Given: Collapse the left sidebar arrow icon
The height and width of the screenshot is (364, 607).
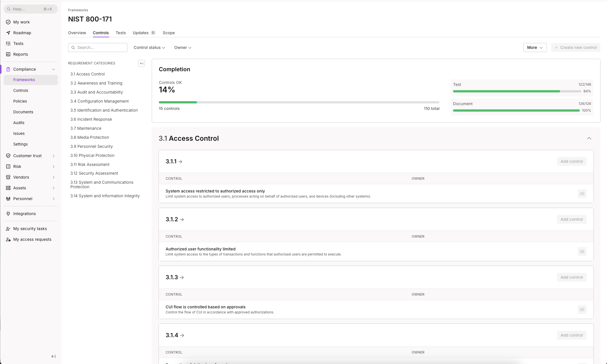Looking at the screenshot, I should [x=53, y=356].
